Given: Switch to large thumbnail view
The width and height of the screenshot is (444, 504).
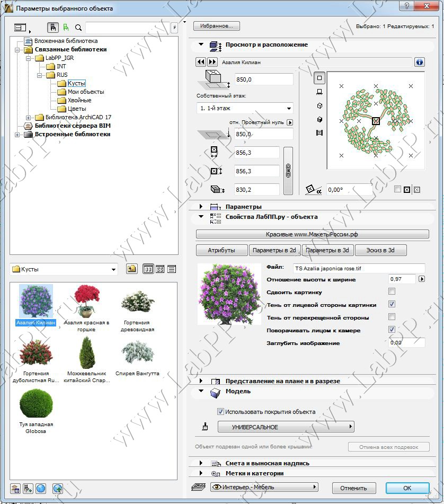Looking at the screenshot, I should [x=148, y=269].
